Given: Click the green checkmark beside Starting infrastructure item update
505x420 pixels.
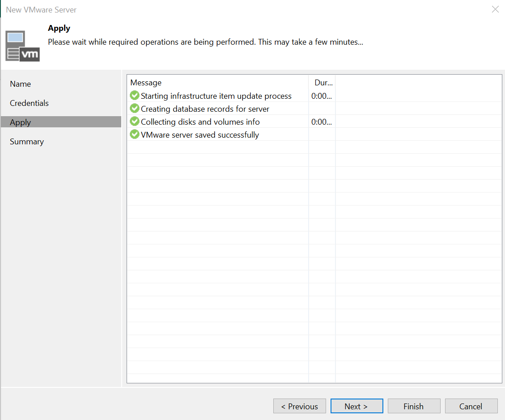Looking at the screenshot, I should pyautogui.click(x=135, y=96).
